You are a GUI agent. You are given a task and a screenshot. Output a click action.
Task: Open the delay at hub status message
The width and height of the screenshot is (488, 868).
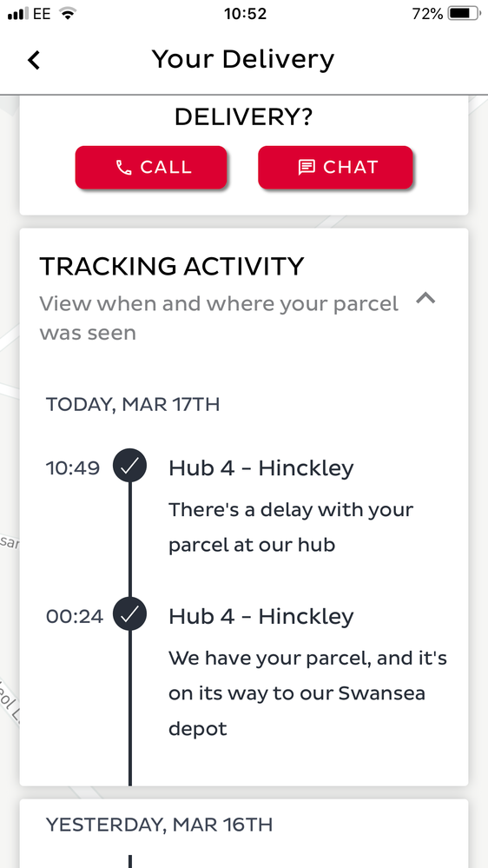(291, 527)
